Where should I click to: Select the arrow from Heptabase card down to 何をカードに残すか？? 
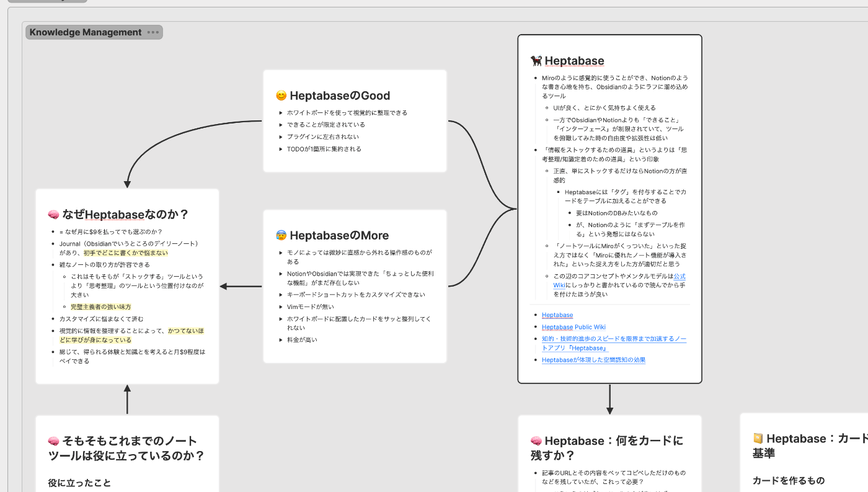(609, 400)
